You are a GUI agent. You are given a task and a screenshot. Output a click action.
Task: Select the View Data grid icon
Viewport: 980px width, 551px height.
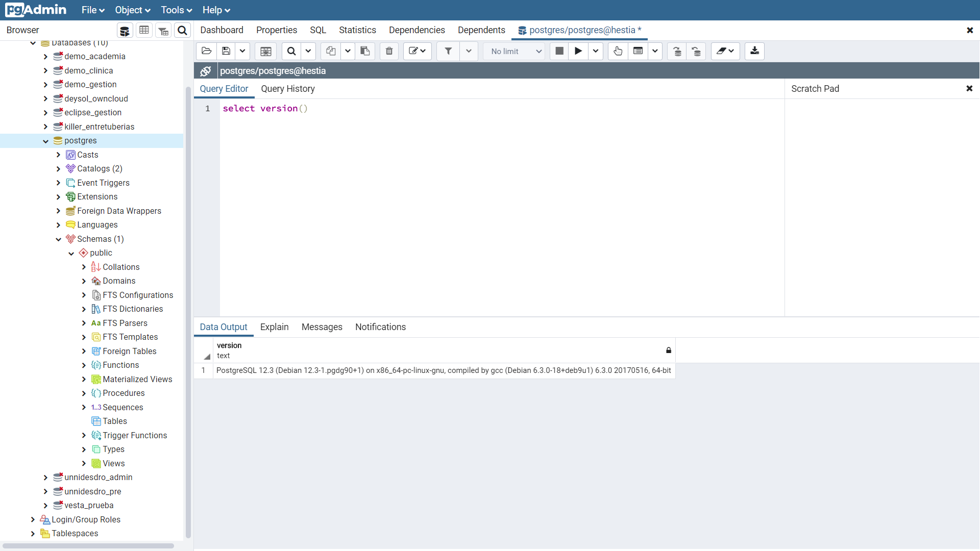point(144,30)
